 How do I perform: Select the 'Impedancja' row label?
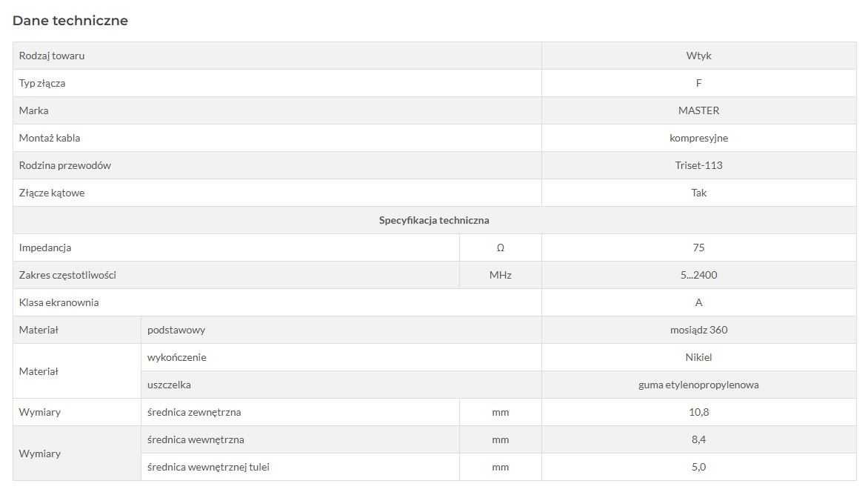(45, 247)
